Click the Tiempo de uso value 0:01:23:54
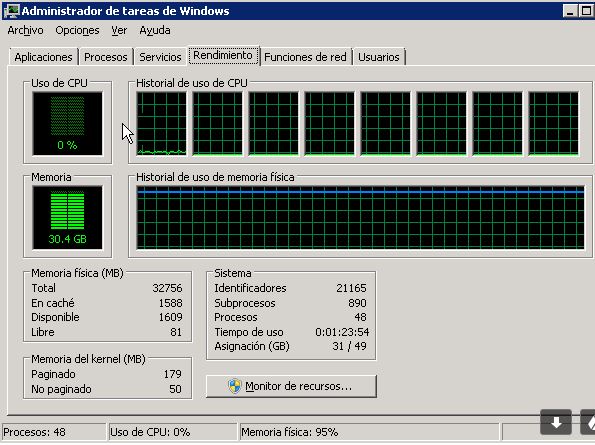 [x=342, y=332]
